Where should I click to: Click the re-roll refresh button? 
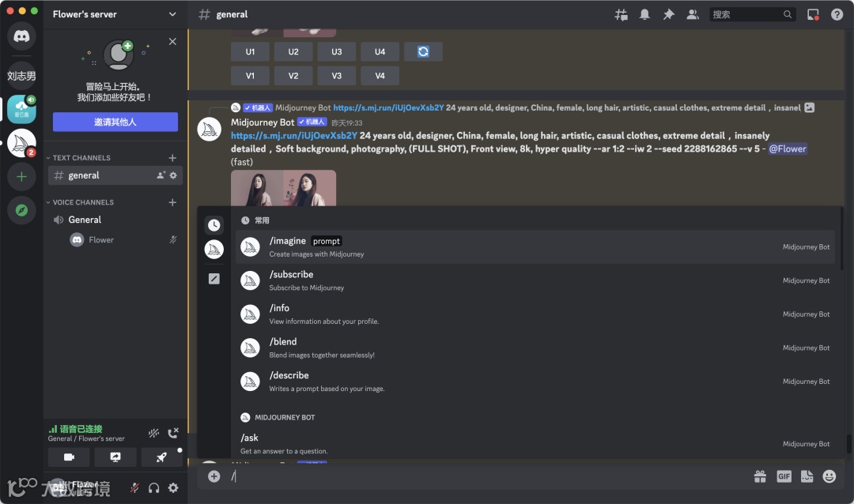pyautogui.click(x=423, y=51)
